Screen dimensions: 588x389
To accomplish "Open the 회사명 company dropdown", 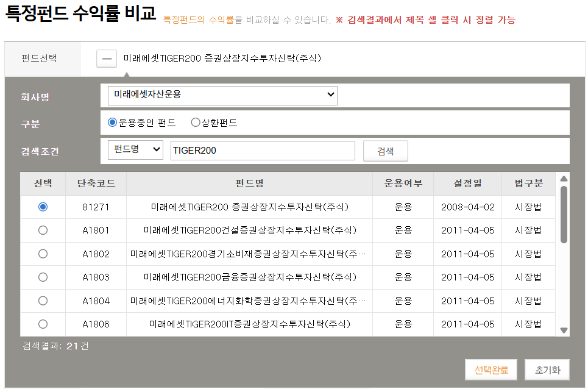I will (222, 95).
